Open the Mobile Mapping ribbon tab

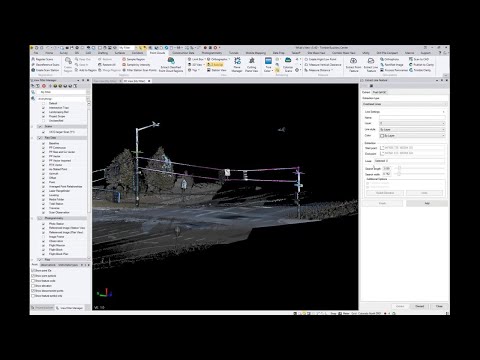pyautogui.click(x=256, y=53)
